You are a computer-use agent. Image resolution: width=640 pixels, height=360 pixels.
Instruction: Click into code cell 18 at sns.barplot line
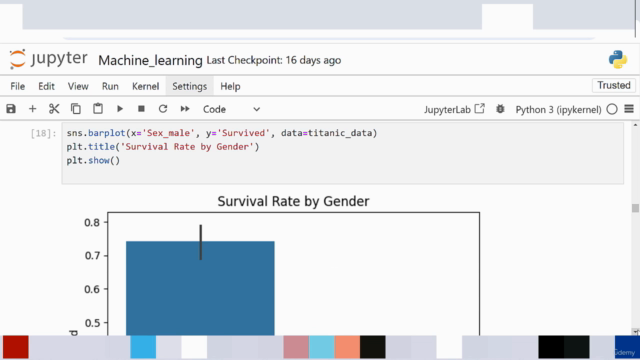click(222, 133)
